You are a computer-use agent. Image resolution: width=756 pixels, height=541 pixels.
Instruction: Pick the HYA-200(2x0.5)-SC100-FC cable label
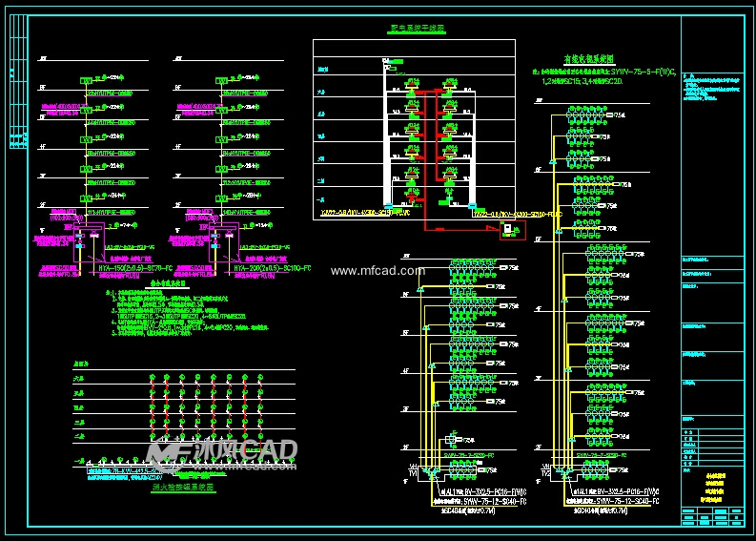click(x=273, y=268)
